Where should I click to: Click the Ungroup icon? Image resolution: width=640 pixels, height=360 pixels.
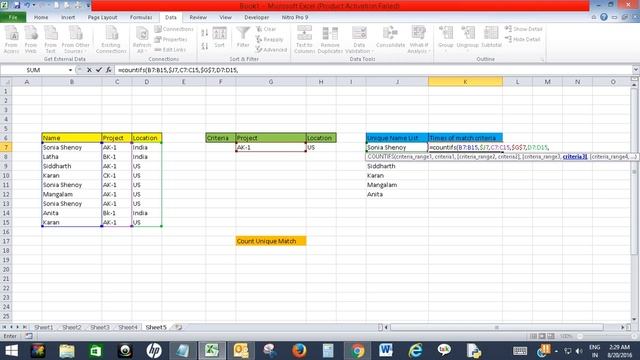click(x=468, y=38)
